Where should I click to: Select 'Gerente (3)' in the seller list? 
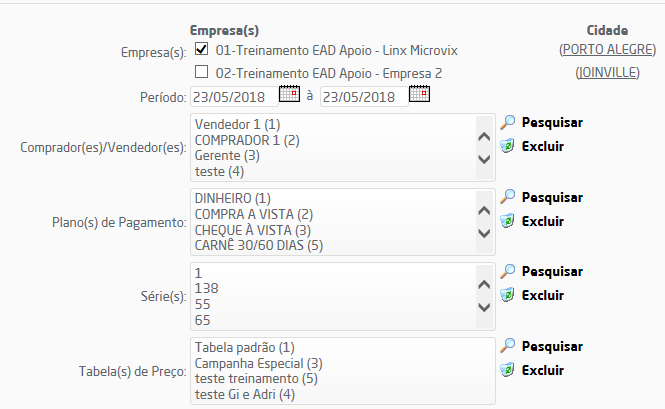click(227, 156)
